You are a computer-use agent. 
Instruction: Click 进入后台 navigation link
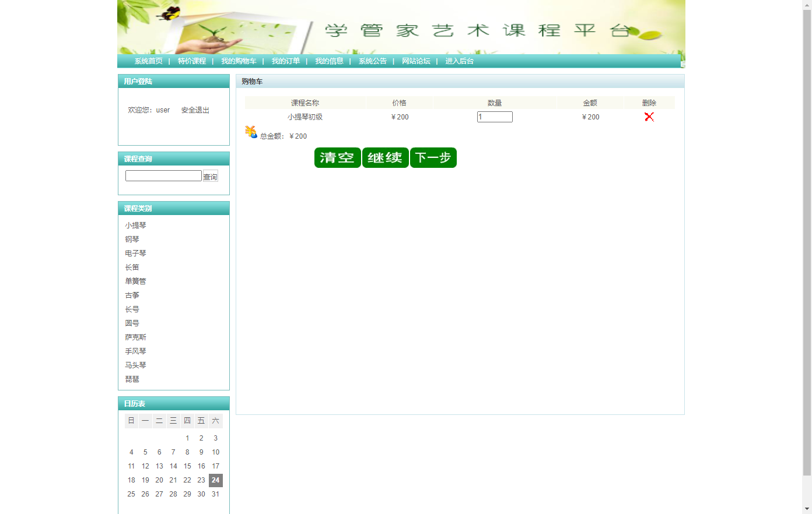point(459,61)
